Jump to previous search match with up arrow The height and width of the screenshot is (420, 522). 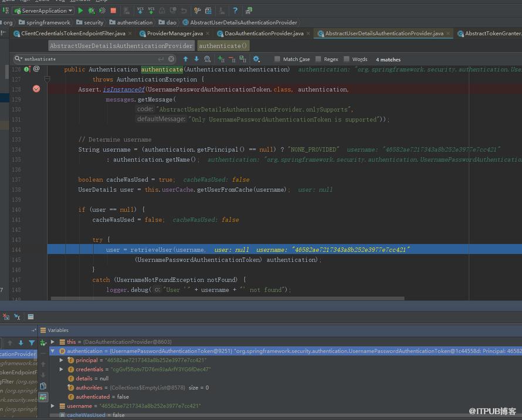point(185,59)
